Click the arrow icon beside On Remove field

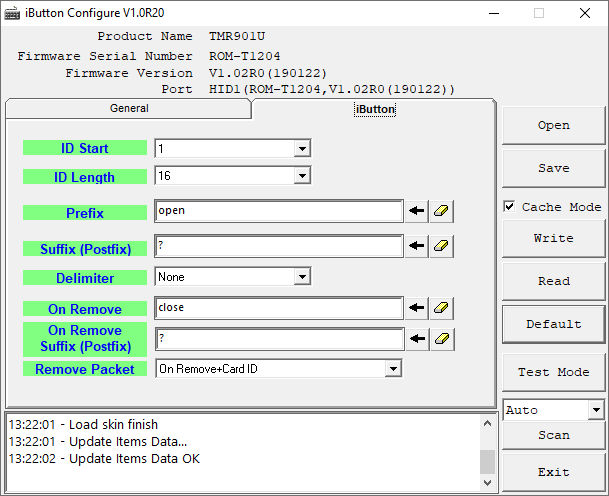(417, 308)
